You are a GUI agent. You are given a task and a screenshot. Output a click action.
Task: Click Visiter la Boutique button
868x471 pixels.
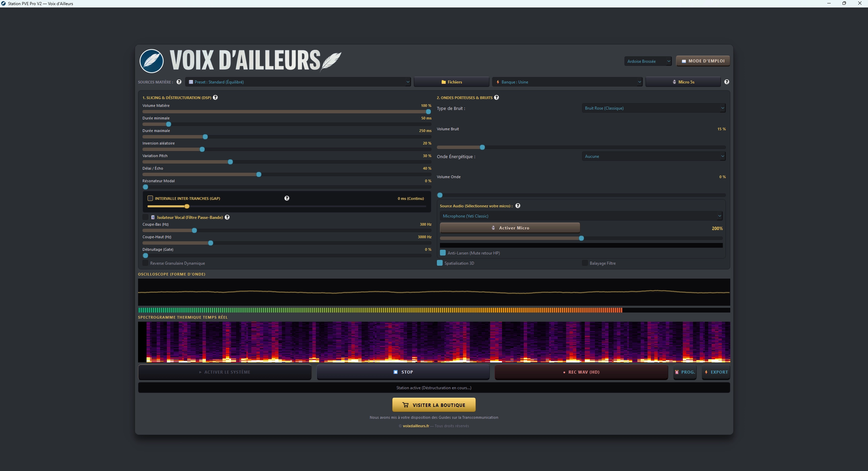point(434,405)
